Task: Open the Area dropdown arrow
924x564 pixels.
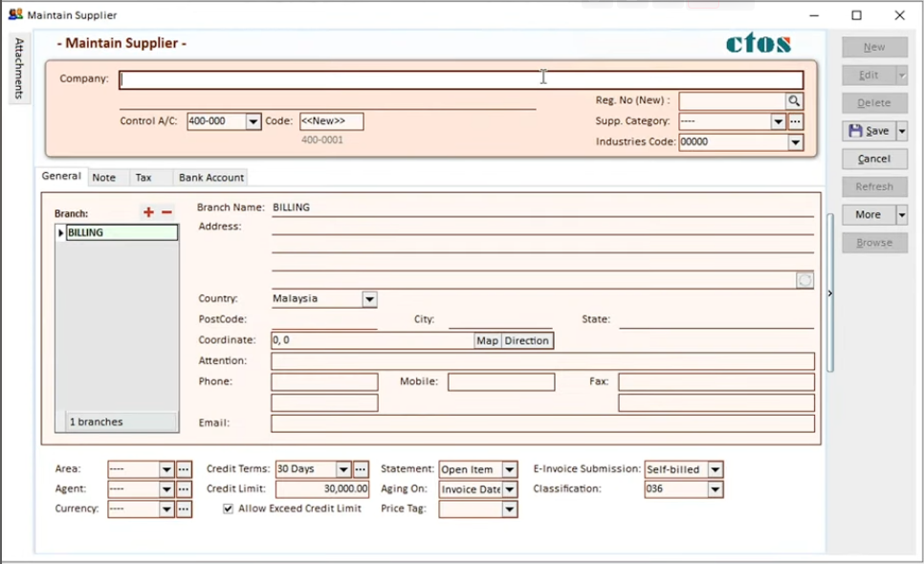Action: [166, 469]
